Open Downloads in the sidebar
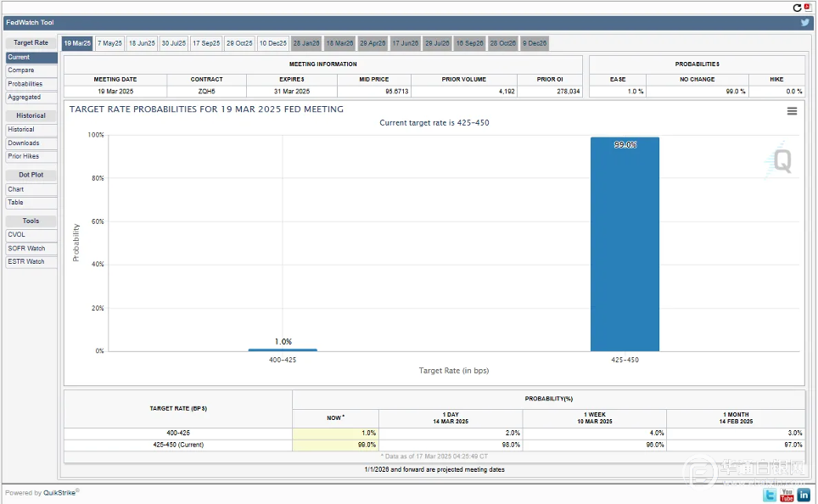Image resolution: width=818 pixels, height=504 pixels. click(x=31, y=143)
